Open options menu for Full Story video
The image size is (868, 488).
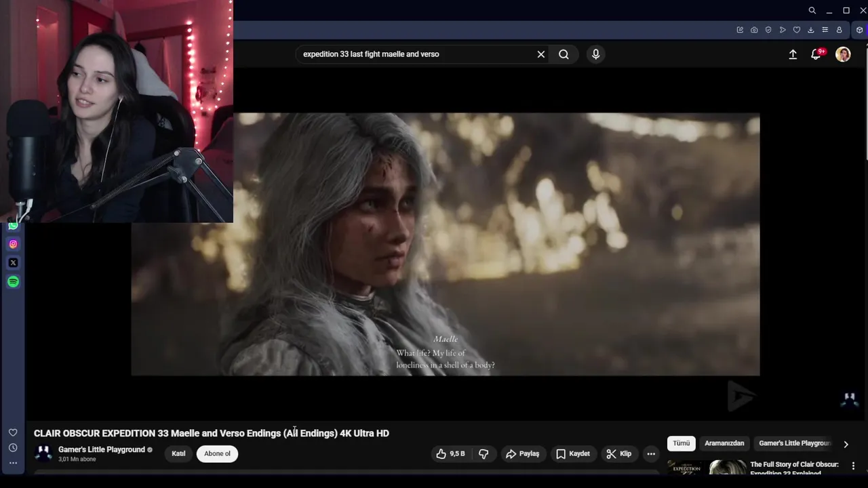pyautogui.click(x=853, y=466)
